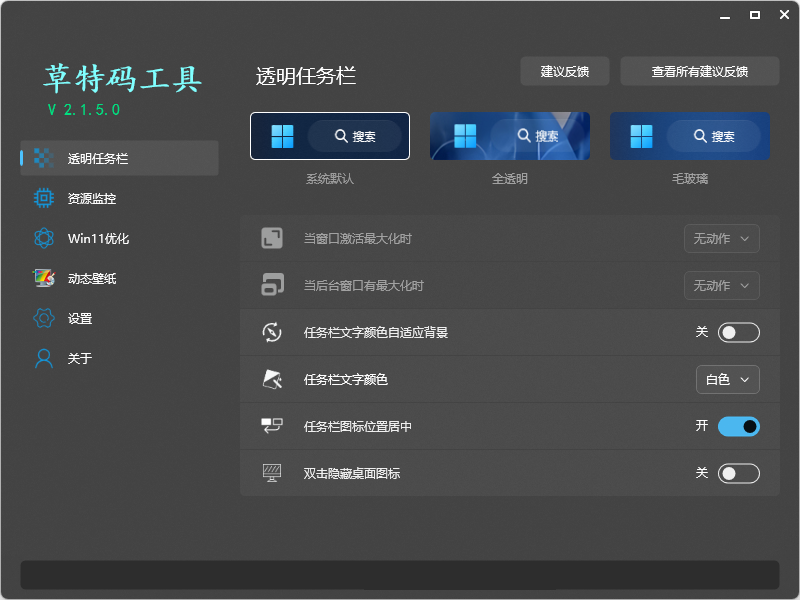Click the 查看所有建议反馈 button

pyautogui.click(x=699, y=71)
